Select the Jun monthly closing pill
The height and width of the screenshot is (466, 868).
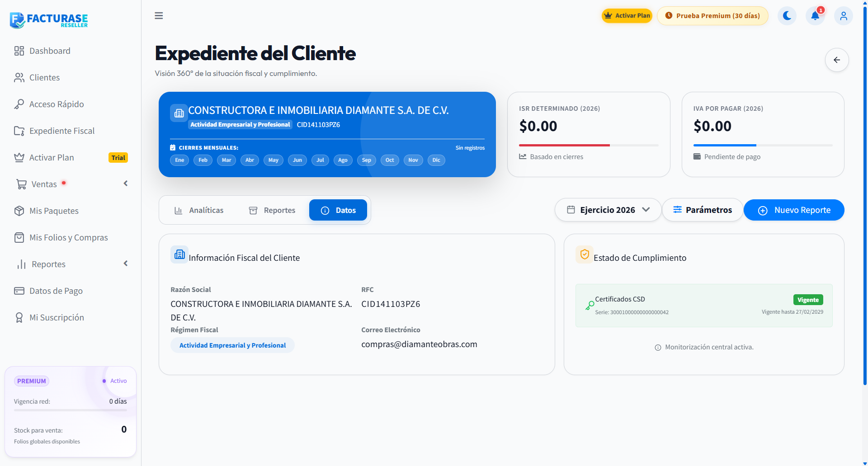(x=297, y=160)
